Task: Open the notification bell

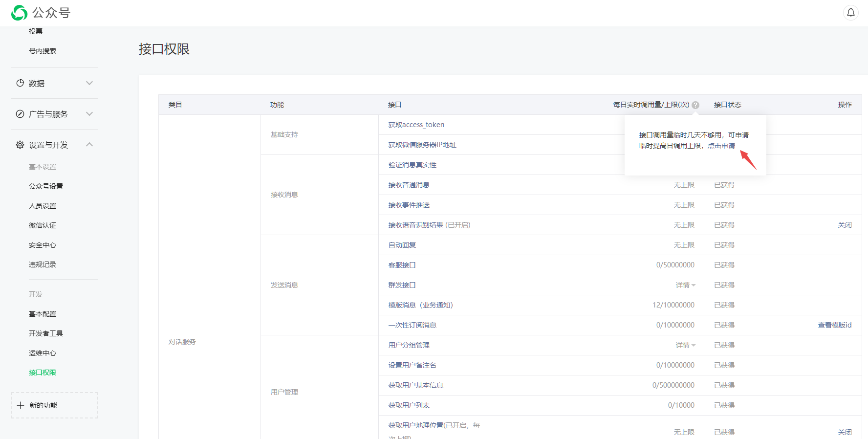Action: tap(851, 13)
